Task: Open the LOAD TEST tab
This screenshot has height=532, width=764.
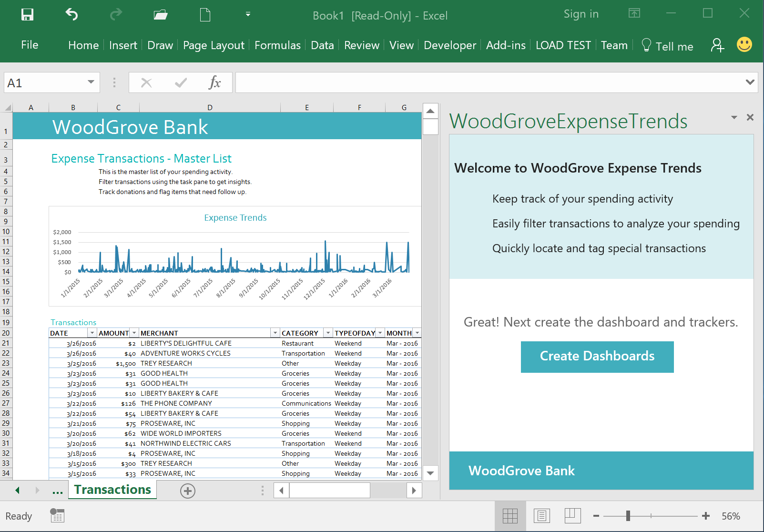Action: (563, 45)
